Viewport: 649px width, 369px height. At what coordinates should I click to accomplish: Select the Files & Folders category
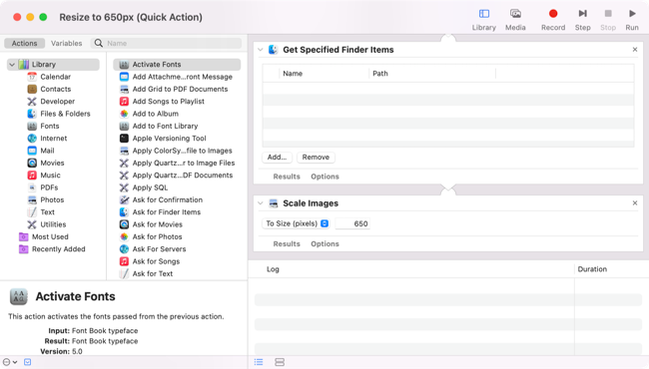coord(65,114)
